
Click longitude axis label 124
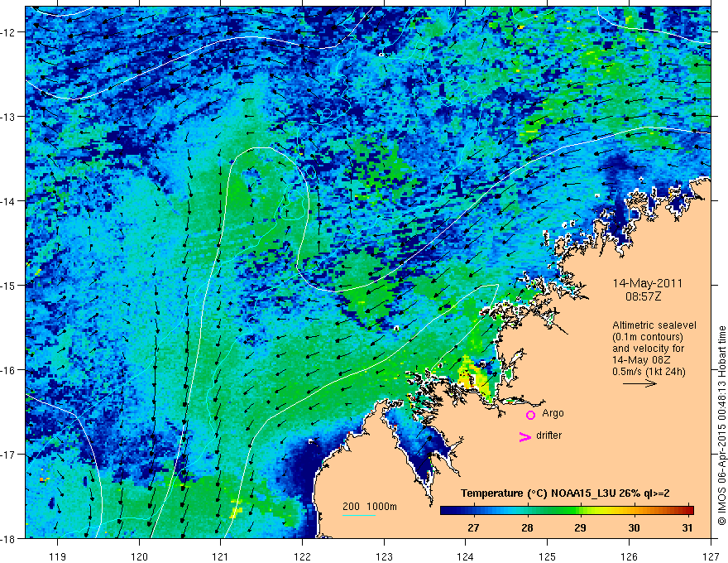tap(466, 556)
